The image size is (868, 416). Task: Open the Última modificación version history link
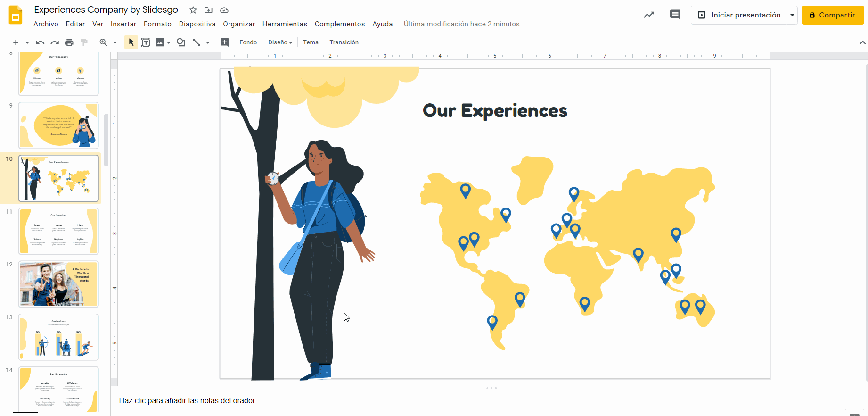point(461,24)
